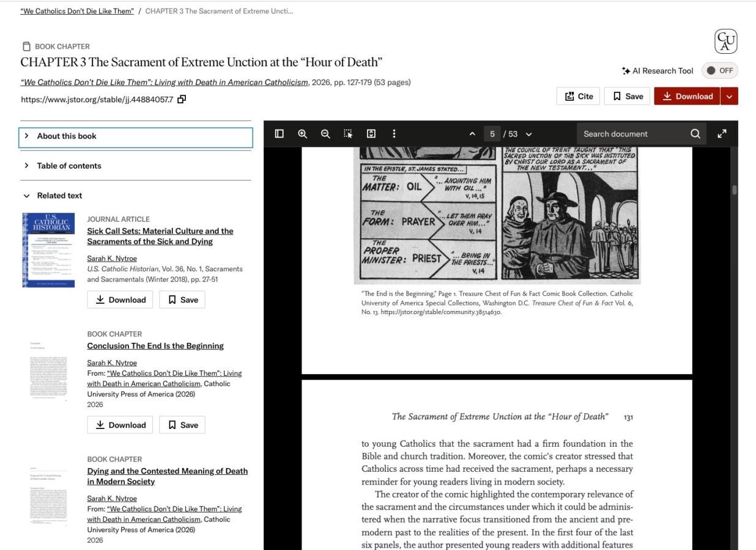
Task: Open Sarah K. Nytroe link under Conclusion chapter
Action: click(112, 362)
